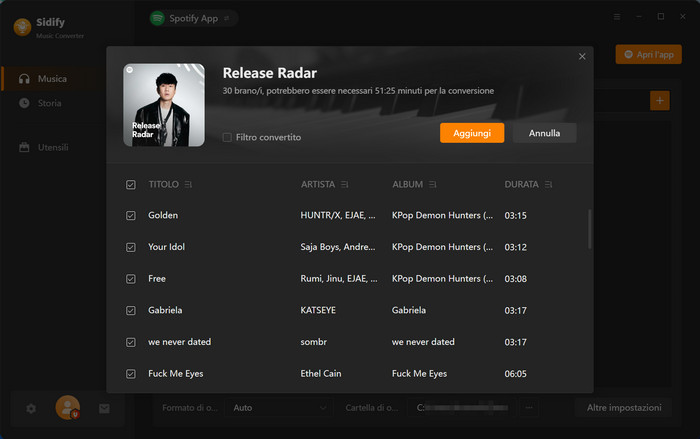This screenshot has width=700, height=439.
Task: Click the orange plus add button
Action: point(659,100)
